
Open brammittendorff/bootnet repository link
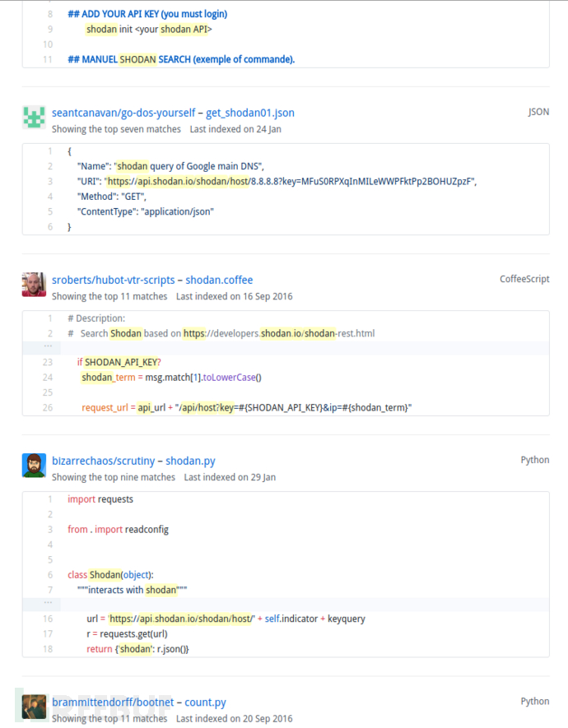(113, 702)
